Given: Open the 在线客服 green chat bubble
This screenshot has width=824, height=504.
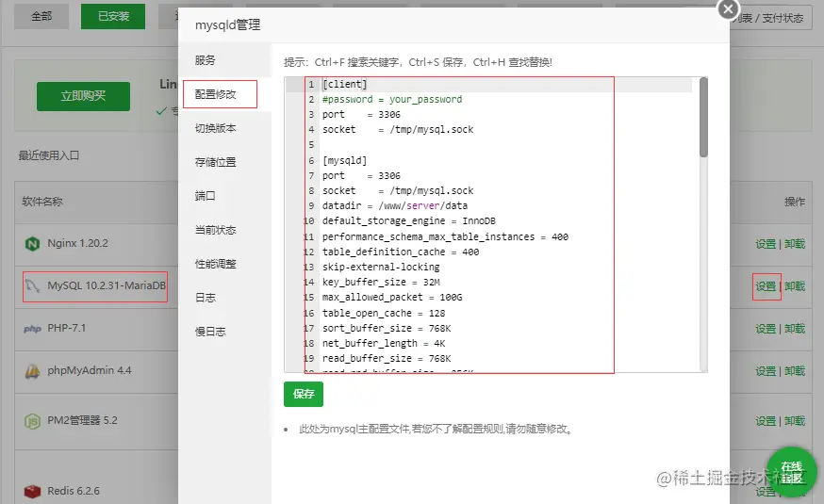Looking at the screenshot, I should [792, 471].
